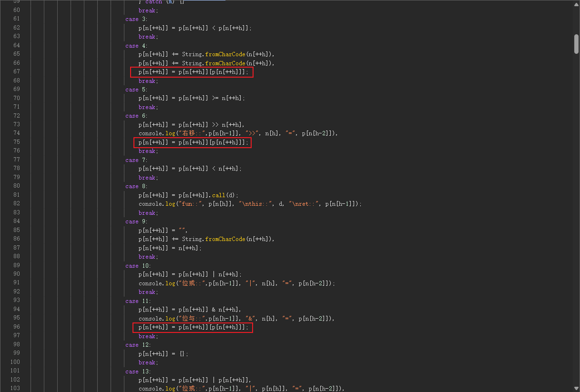Click the "break;" statement on line 68
Screen dimensions: 580x392
tap(148, 81)
